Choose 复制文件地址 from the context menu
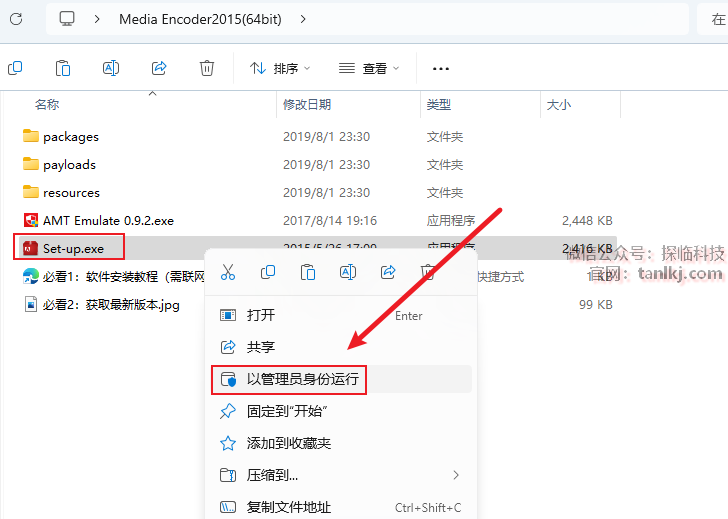The width and height of the screenshot is (728, 519). point(341,507)
